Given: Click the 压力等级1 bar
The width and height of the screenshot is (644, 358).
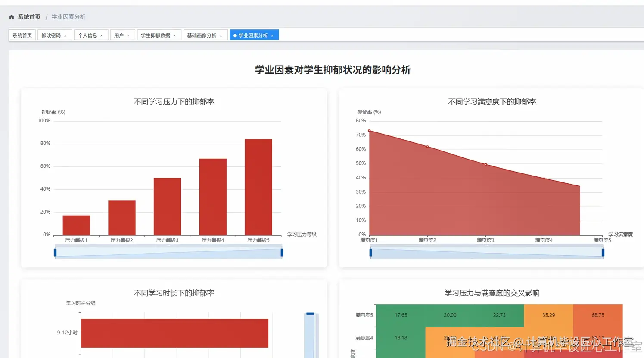Looking at the screenshot, I should click(76, 225).
